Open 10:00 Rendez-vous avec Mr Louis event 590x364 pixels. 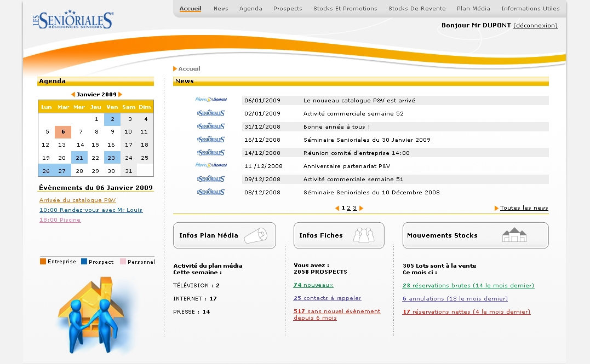click(91, 210)
